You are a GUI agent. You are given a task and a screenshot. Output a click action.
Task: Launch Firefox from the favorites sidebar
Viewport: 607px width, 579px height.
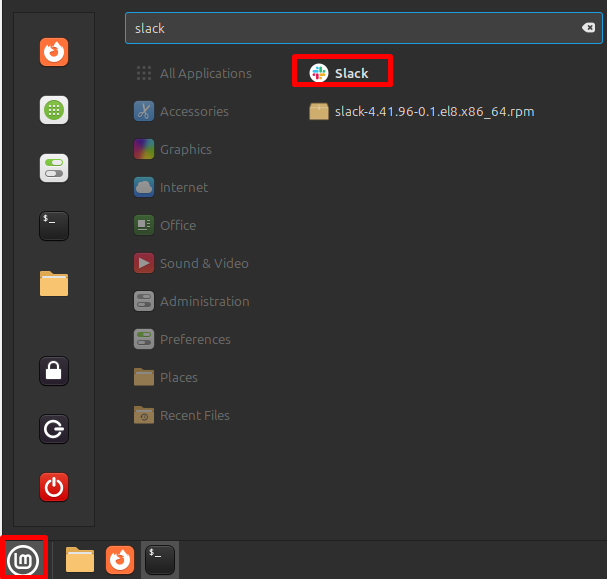(x=54, y=51)
